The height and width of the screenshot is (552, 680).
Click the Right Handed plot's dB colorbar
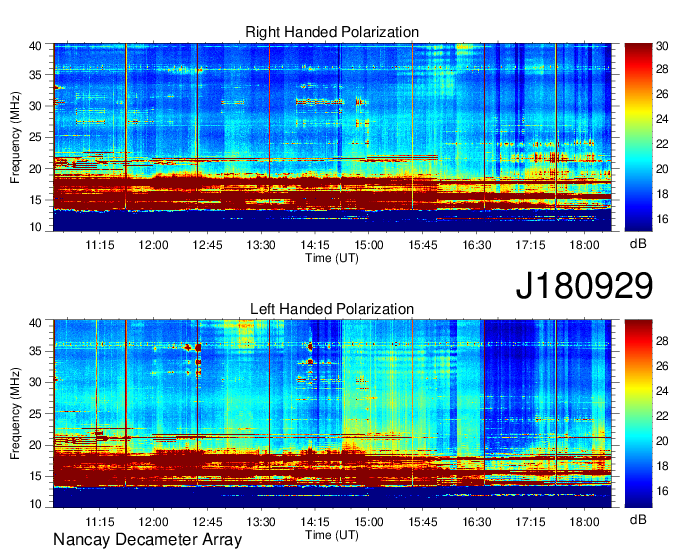638,137
